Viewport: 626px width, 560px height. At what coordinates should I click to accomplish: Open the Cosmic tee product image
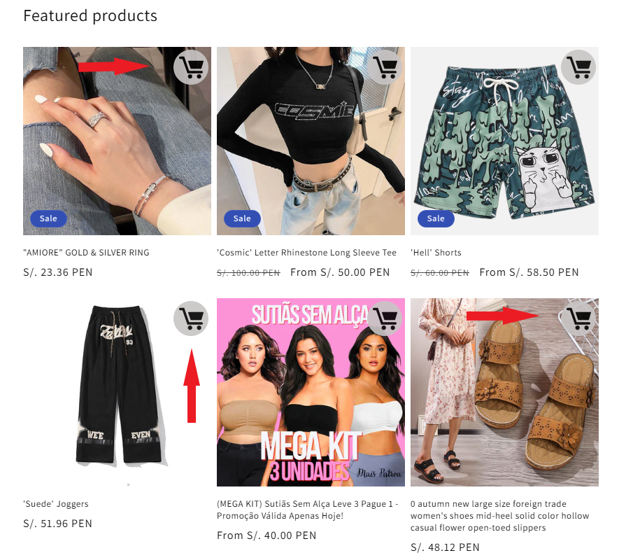[311, 141]
